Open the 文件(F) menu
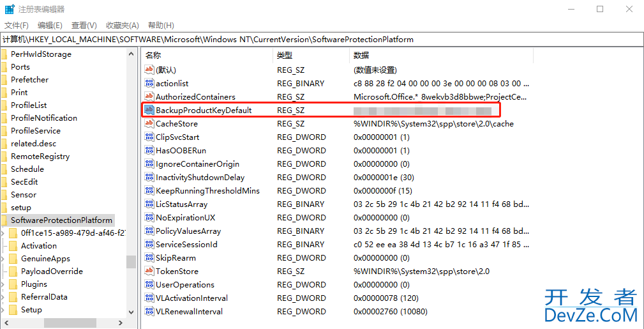 tap(17, 26)
